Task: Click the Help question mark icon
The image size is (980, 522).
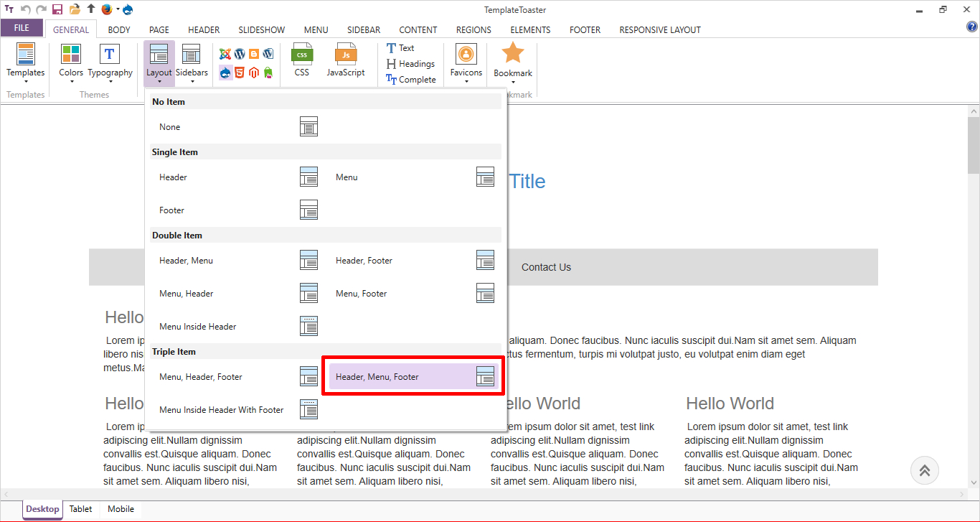Action: (972, 27)
